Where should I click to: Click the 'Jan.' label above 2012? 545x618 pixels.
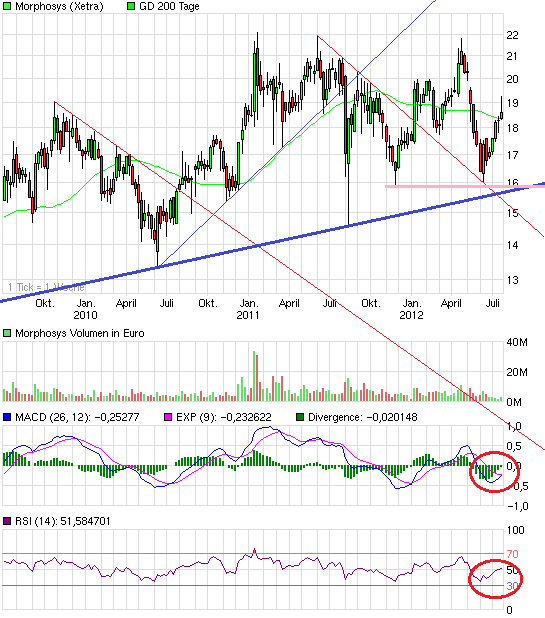pos(412,303)
